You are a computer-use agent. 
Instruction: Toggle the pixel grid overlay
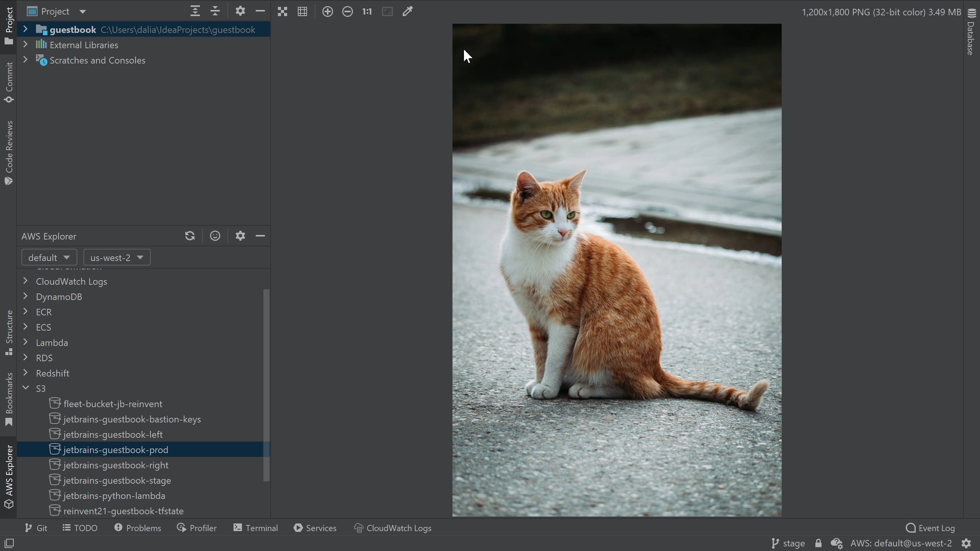coord(302,11)
